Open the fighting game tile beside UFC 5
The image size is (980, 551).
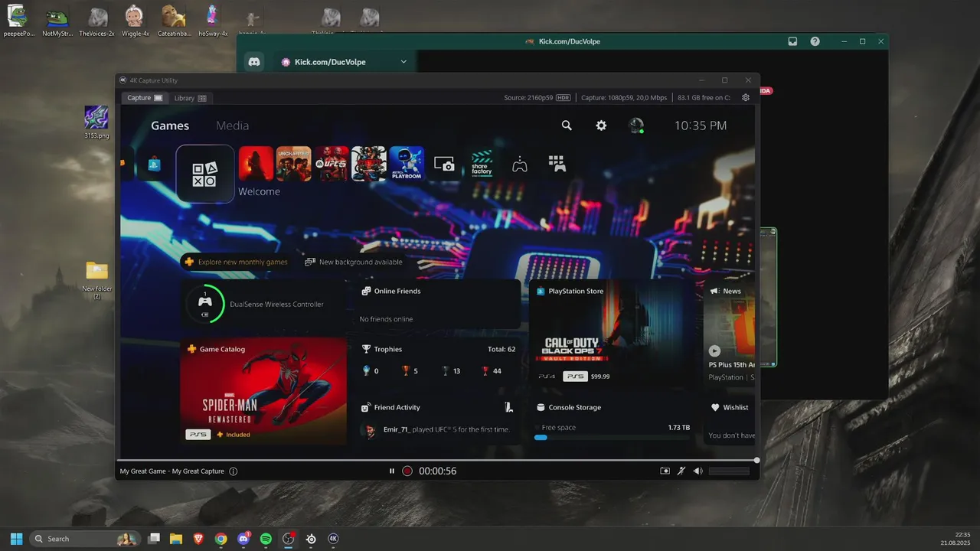369,164
